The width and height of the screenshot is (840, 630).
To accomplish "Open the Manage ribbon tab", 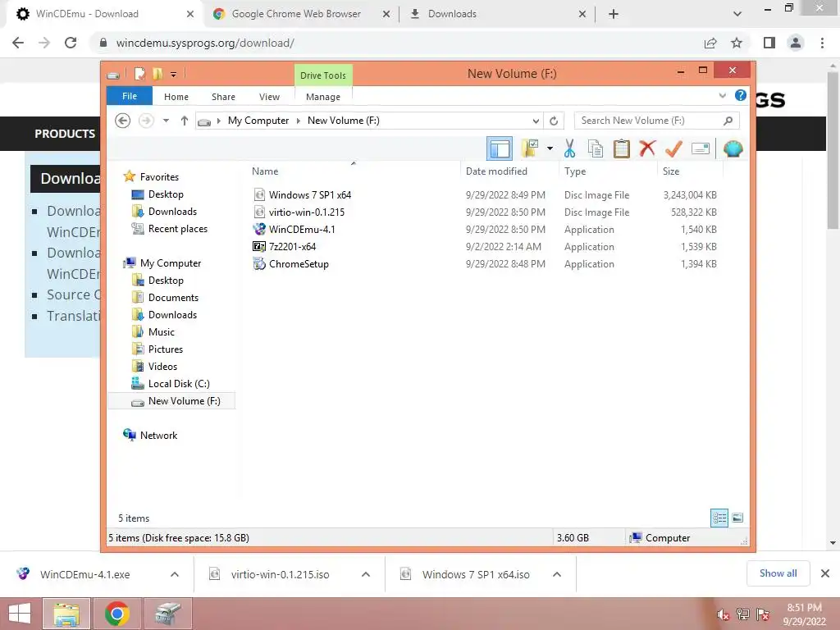I will click(323, 97).
